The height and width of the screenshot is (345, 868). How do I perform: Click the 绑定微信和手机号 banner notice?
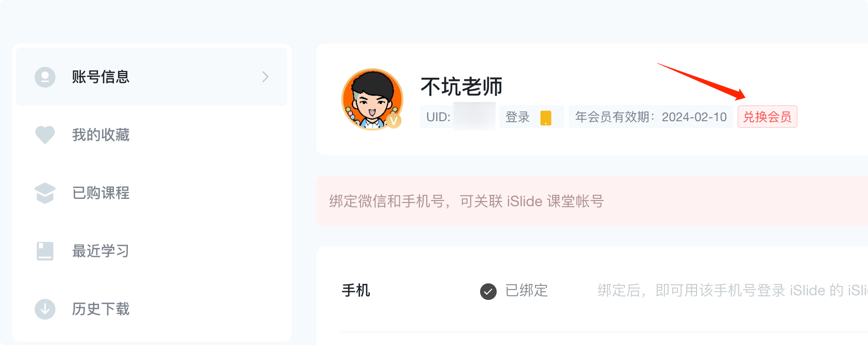click(466, 201)
